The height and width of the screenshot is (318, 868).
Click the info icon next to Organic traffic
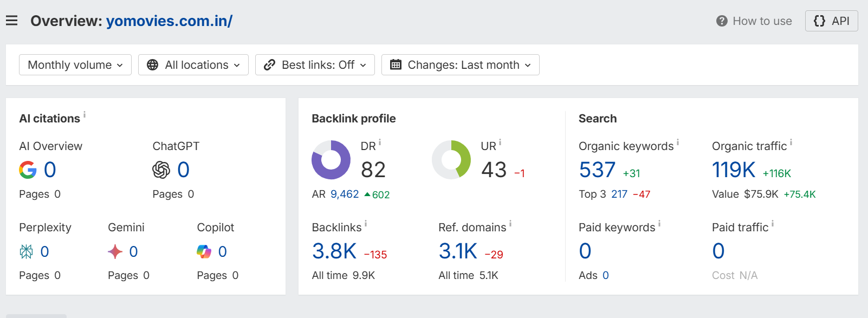pos(791,142)
